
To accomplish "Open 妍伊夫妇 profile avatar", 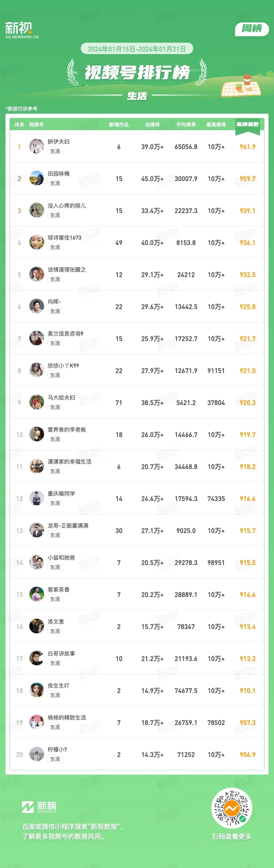I will point(36,146).
